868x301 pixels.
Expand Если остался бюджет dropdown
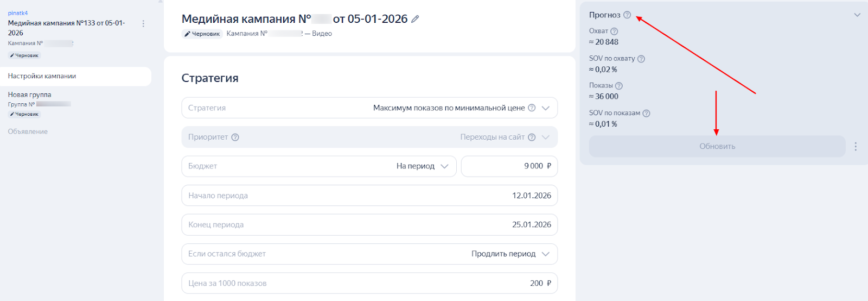click(x=546, y=254)
